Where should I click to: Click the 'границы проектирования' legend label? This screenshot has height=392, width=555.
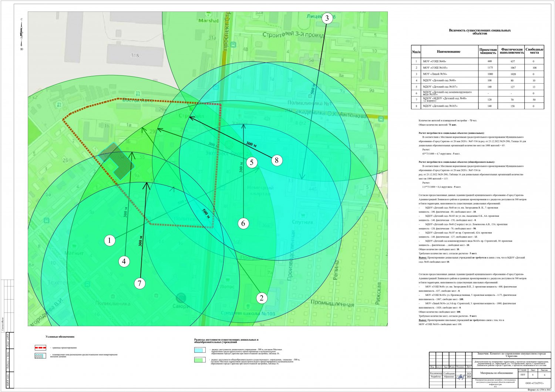tap(64, 348)
